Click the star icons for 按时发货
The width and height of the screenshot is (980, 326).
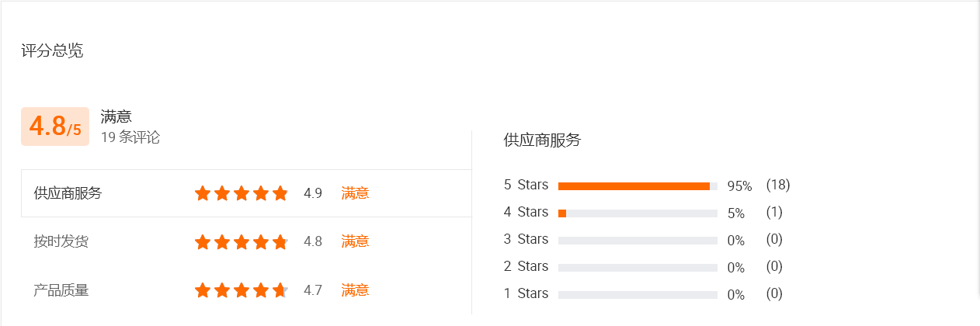tap(242, 242)
